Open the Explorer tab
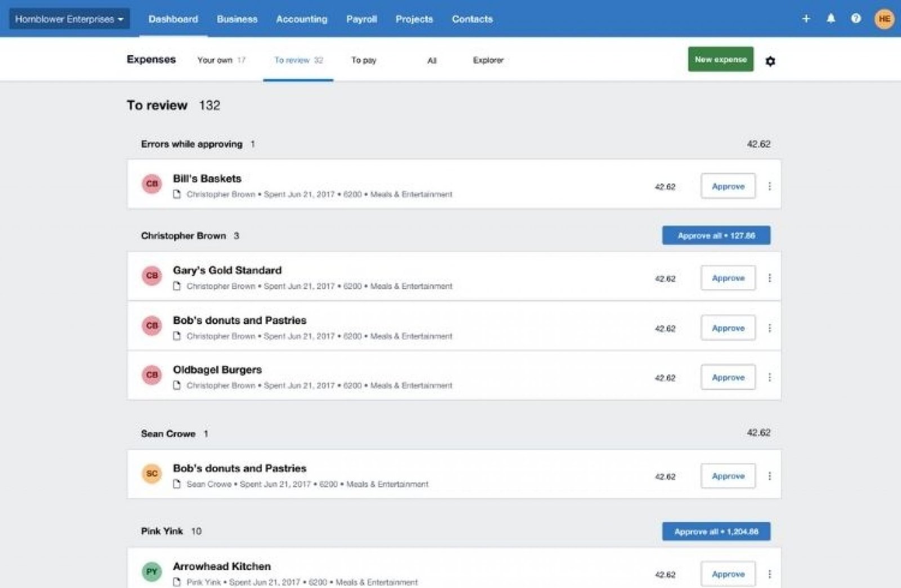Image resolution: width=901 pixels, height=588 pixels. pyautogui.click(x=488, y=60)
